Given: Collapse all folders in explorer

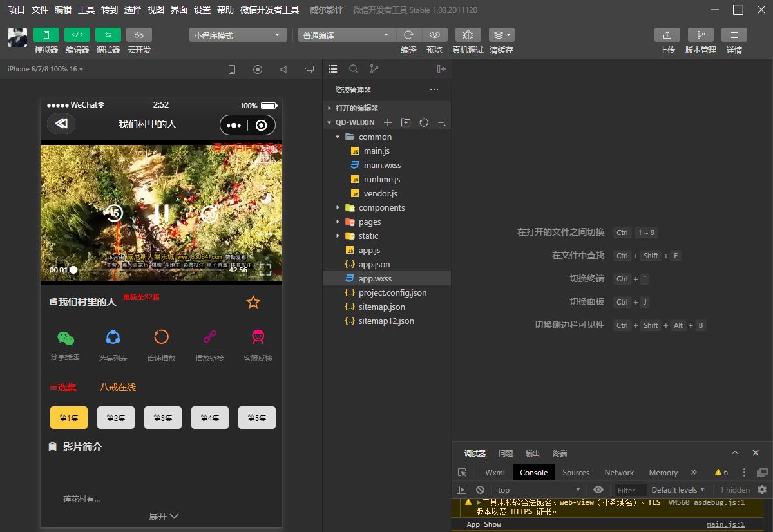Looking at the screenshot, I should coord(442,122).
